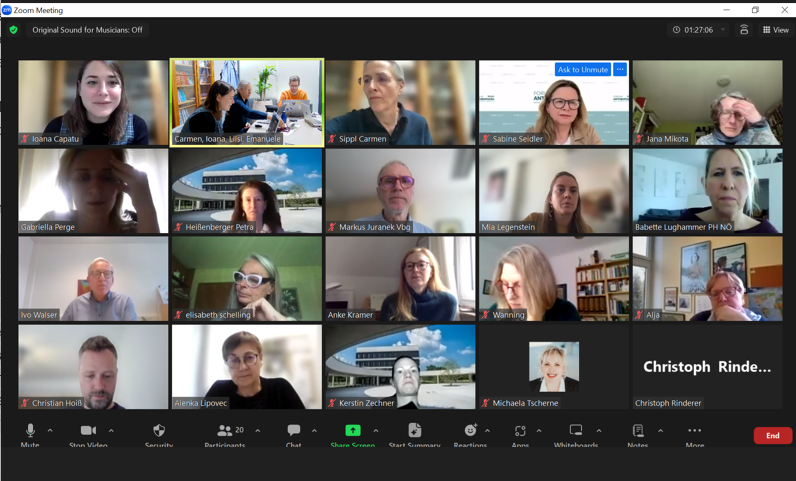This screenshot has width=796, height=481.
Task: Select Ioana Capatu's video tile
Action: coord(93,102)
